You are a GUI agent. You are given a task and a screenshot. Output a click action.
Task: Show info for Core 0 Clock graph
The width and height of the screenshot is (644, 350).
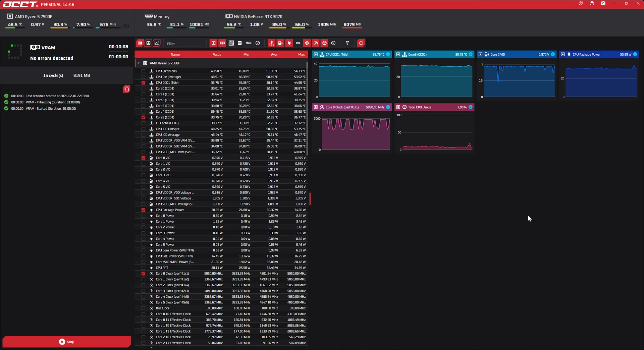(388, 107)
